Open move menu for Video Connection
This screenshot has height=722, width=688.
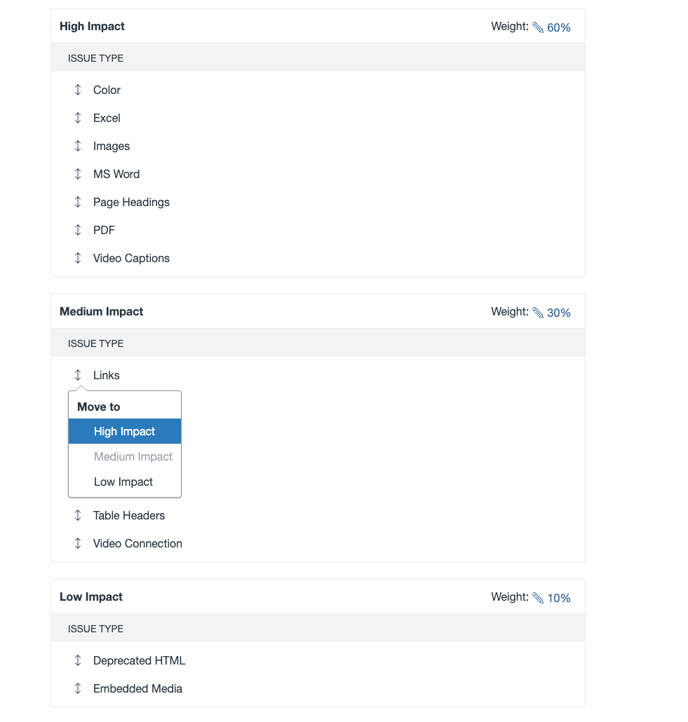tap(78, 544)
